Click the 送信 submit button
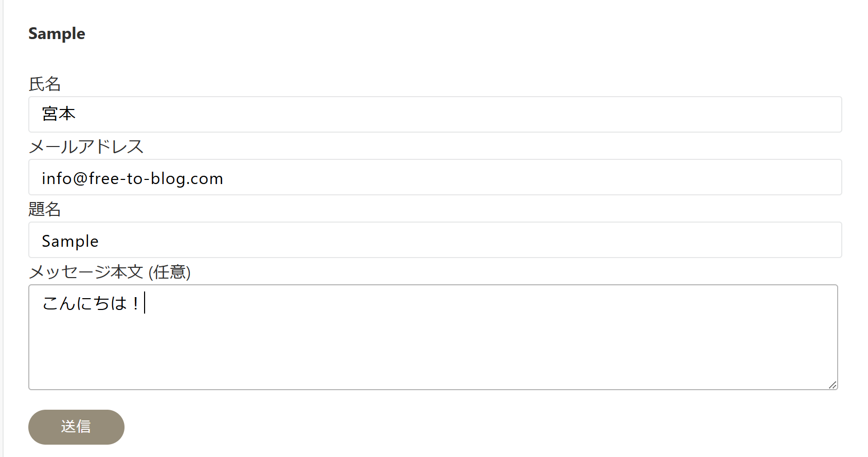This screenshot has width=868, height=457. tap(76, 427)
